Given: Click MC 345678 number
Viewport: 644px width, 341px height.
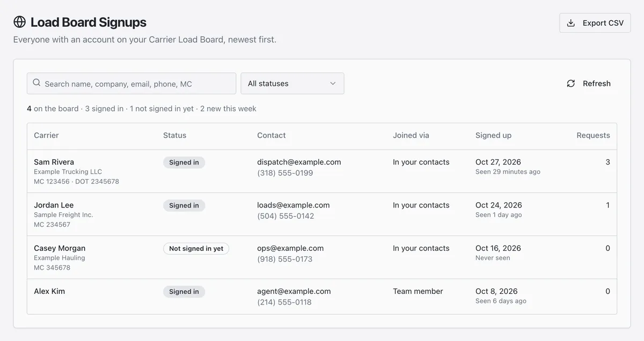Looking at the screenshot, I should point(52,268).
